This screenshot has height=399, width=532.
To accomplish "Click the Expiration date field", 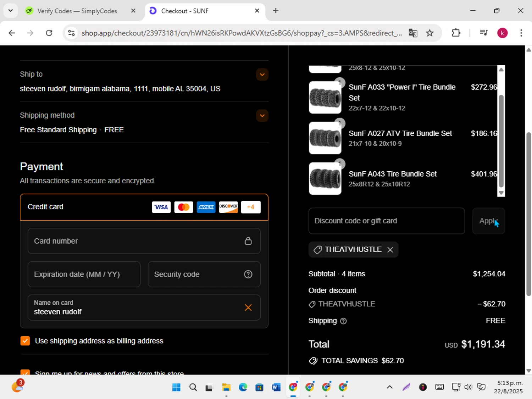I will pyautogui.click(x=84, y=274).
